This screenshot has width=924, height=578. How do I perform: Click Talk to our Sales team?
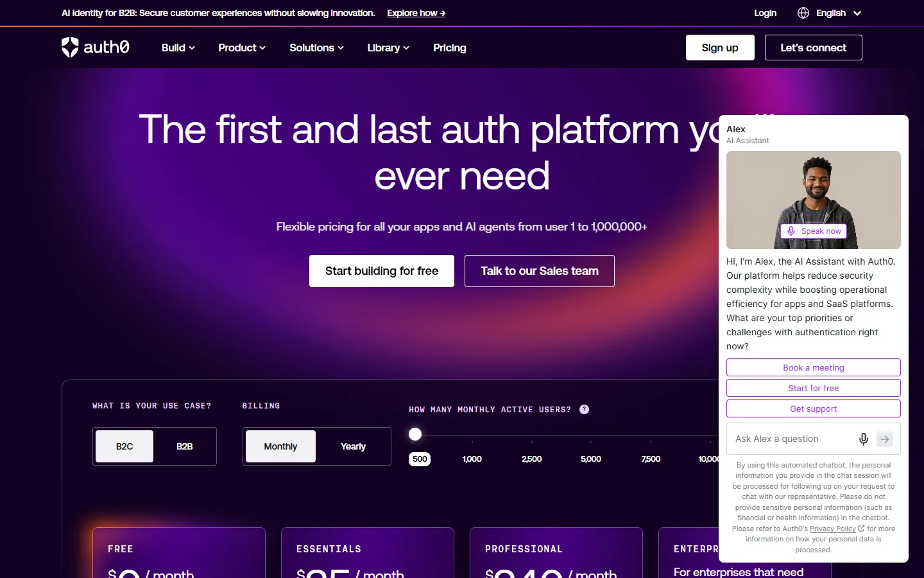tap(540, 271)
